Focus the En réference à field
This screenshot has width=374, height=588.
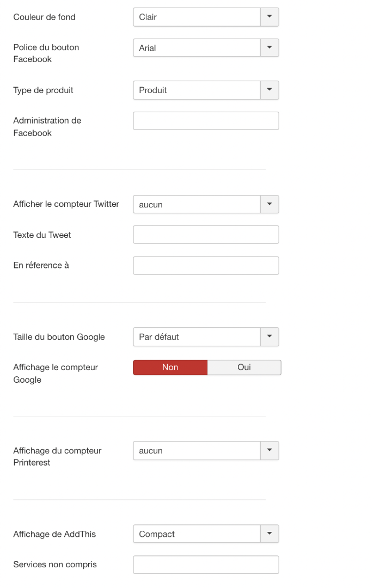[206, 266]
